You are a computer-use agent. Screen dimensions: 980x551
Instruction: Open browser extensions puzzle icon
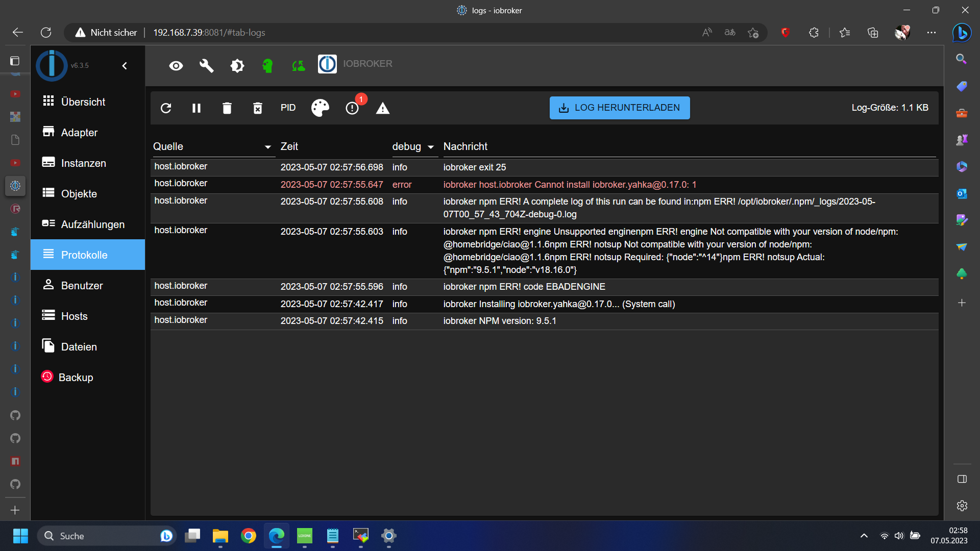click(x=814, y=33)
